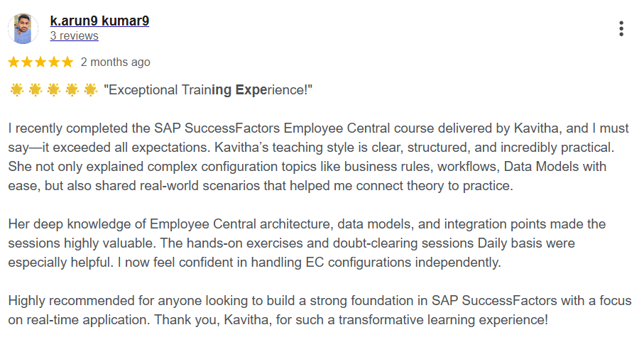The width and height of the screenshot is (644, 342).
Task: Click the first sun emoji before headline
Action: pyautogui.click(x=17, y=89)
